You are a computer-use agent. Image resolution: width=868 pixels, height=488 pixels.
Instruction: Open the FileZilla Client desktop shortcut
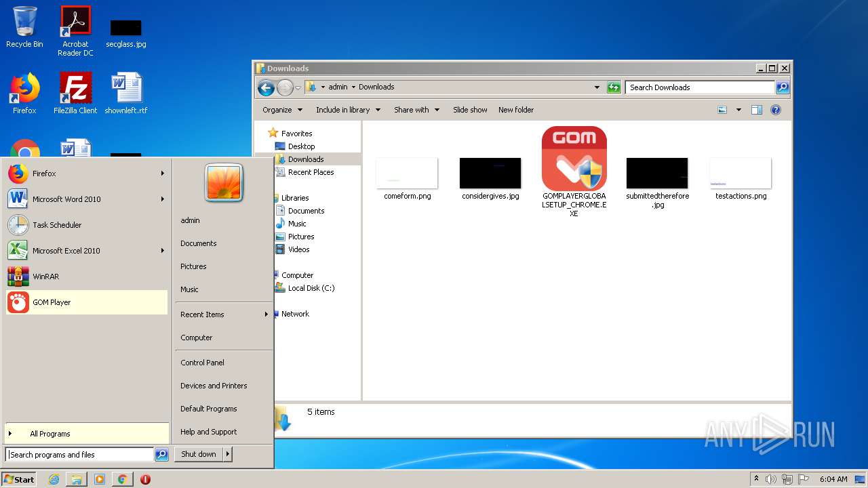(x=75, y=93)
